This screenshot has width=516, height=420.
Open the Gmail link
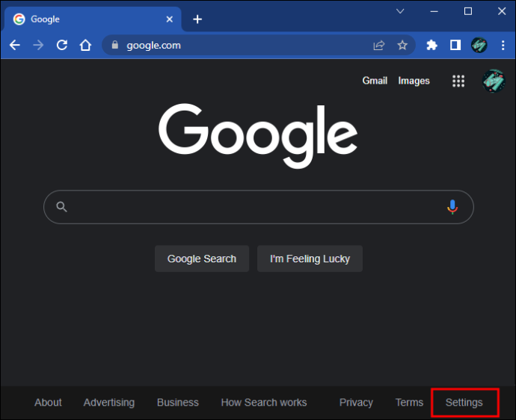pyautogui.click(x=375, y=81)
